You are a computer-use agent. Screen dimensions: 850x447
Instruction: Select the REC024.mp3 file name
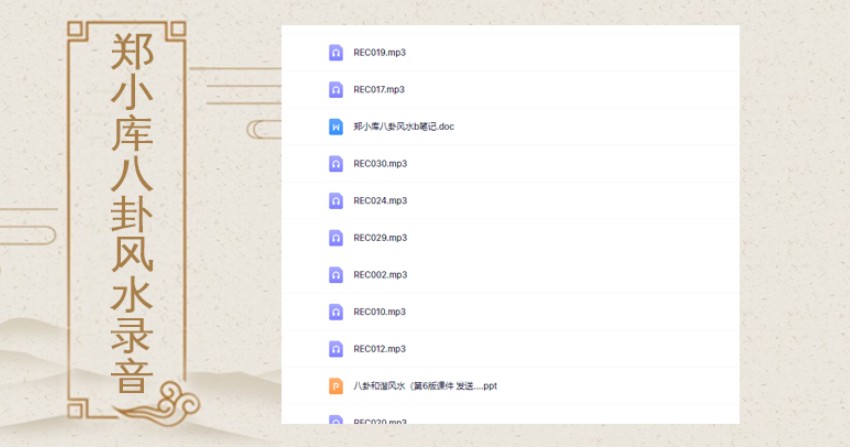pyautogui.click(x=380, y=201)
